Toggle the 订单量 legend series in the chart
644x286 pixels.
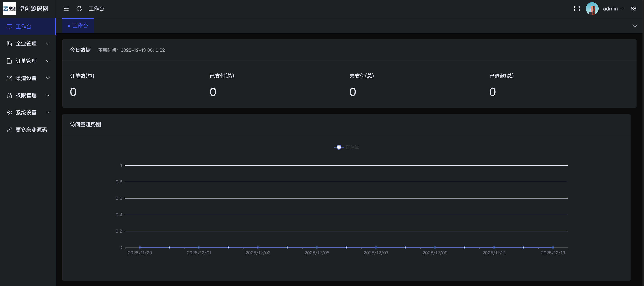(x=346, y=147)
